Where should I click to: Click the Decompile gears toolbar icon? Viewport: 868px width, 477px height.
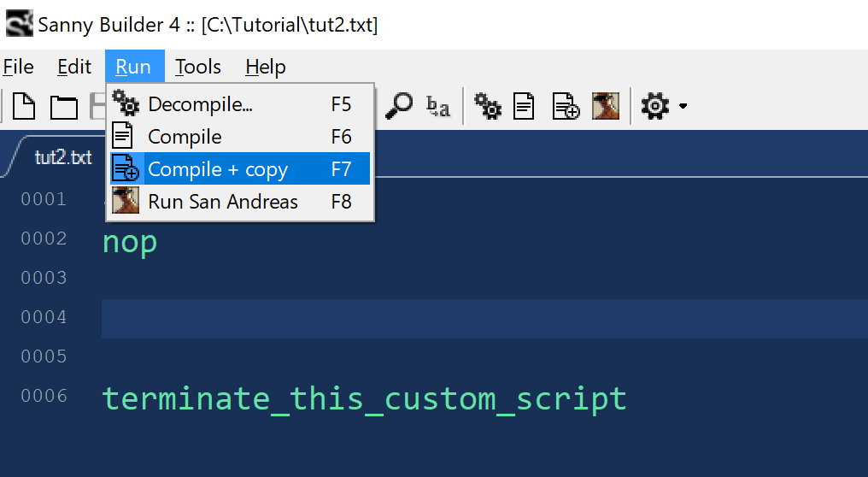pyautogui.click(x=488, y=106)
